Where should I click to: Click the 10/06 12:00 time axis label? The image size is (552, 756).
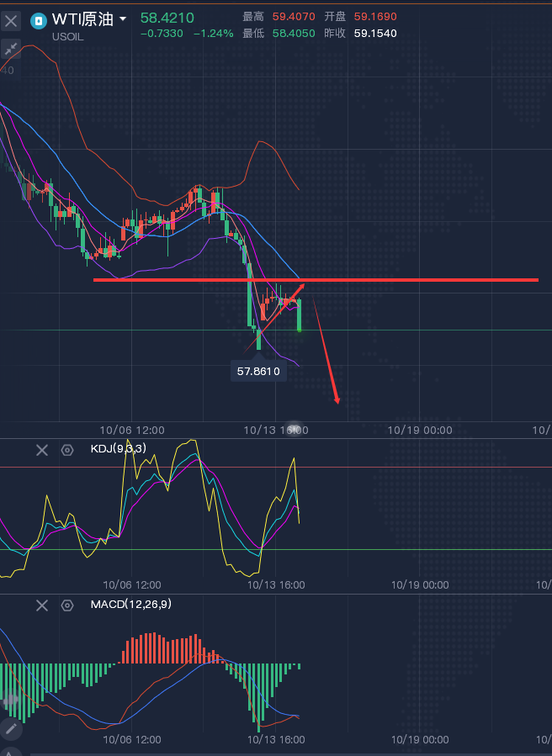point(132,430)
